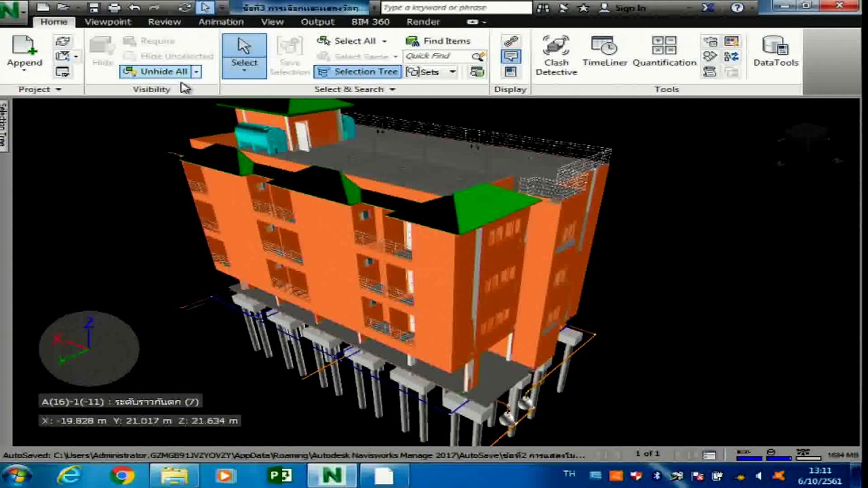The image size is (868, 488).
Task: Expand the Project panel arrow
Action: tap(58, 89)
